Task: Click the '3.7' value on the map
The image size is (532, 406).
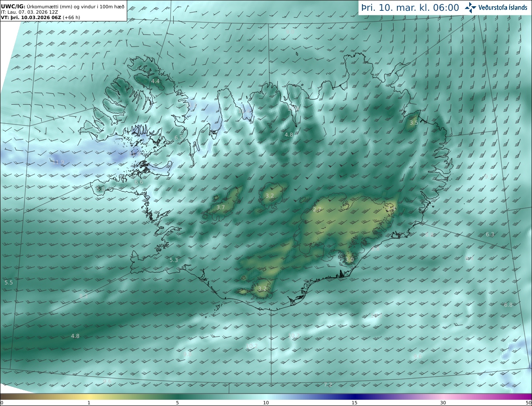Action: [x=221, y=208]
